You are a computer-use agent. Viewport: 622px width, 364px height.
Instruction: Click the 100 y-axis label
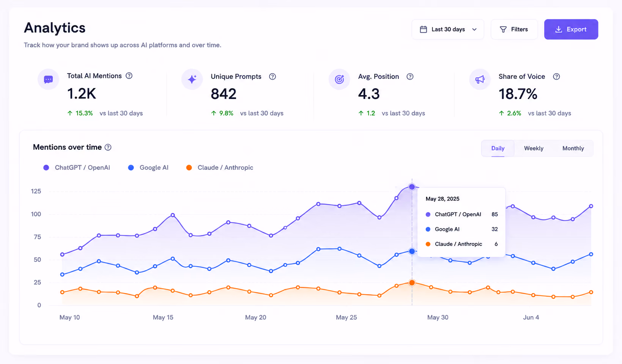[36, 214]
